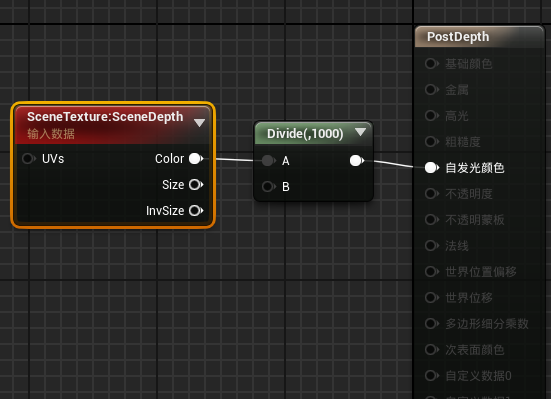
Task: Collapse the Divide node using the triangle arrow
Action: pos(360,132)
